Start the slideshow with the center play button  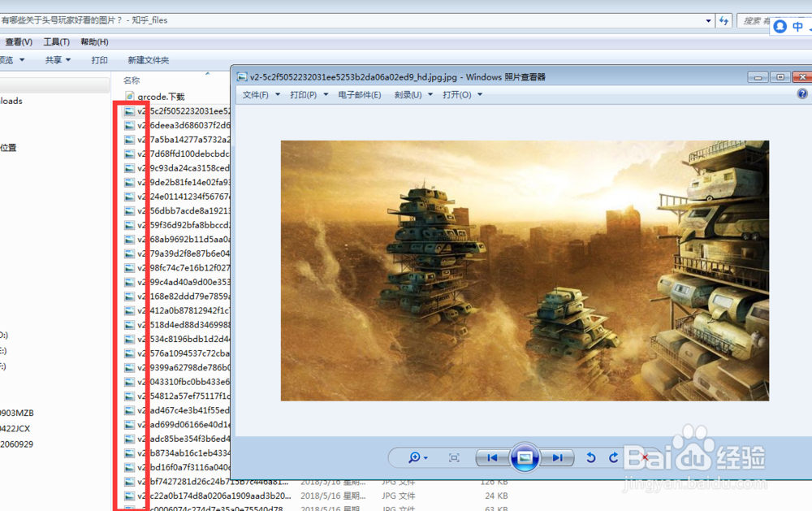coord(525,457)
